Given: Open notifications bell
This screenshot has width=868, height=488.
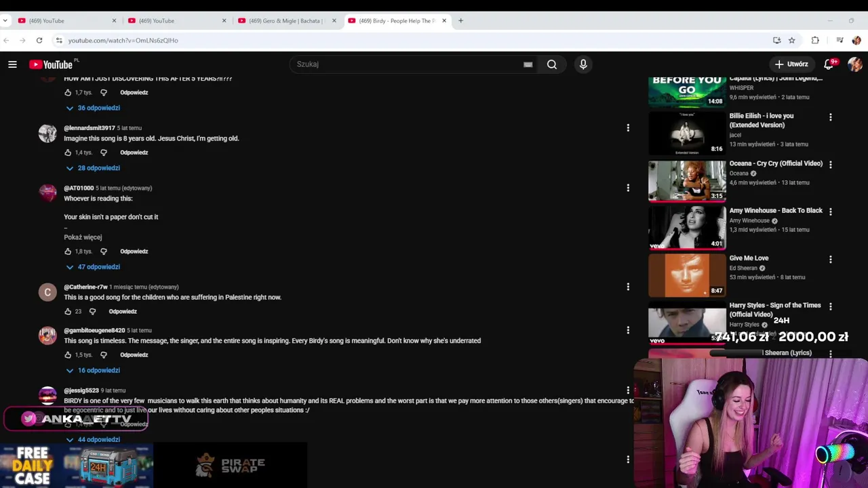Looking at the screenshot, I should click(x=829, y=64).
